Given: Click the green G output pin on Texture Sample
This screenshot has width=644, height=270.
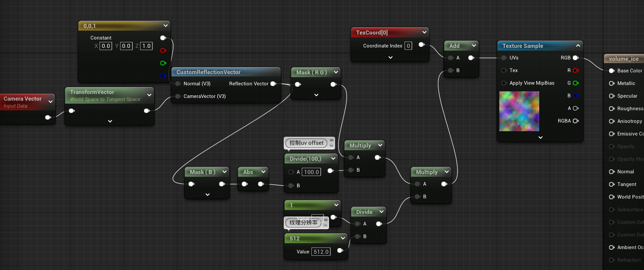Looking at the screenshot, I should [576, 83].
